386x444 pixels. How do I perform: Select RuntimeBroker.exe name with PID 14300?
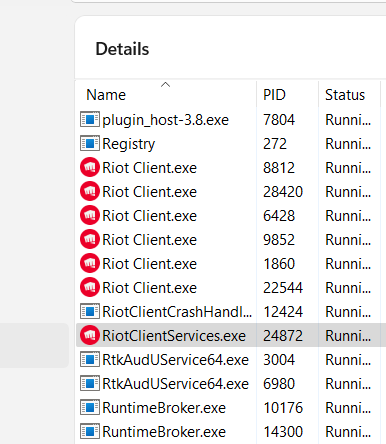tap(164, 432)
